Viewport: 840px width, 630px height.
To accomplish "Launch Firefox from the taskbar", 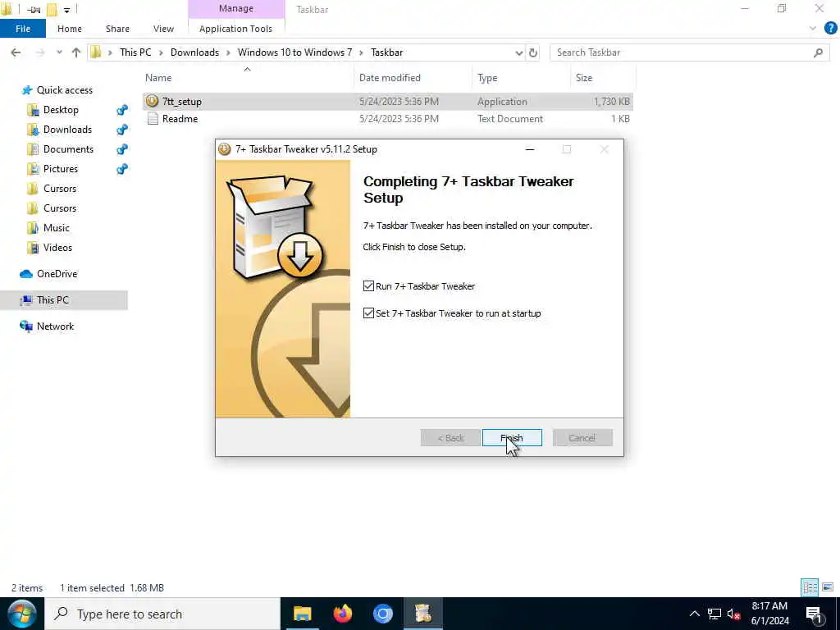I will [342, 614].
